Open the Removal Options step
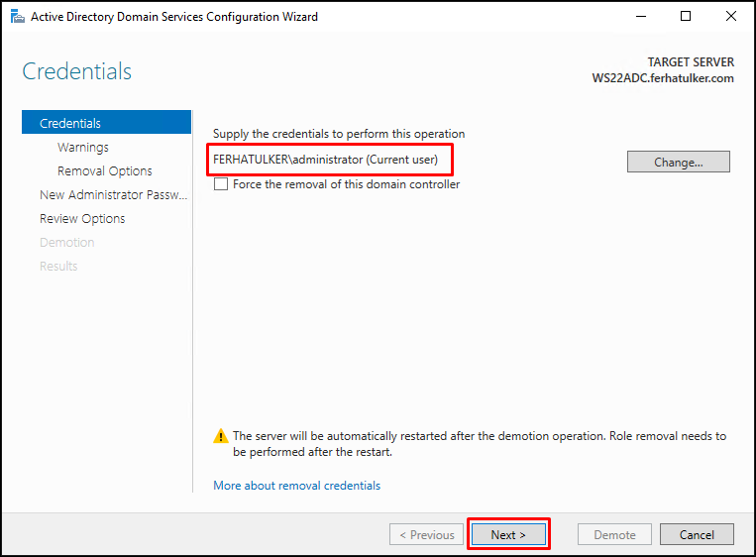756x557 pixels. tap(105, 171)
